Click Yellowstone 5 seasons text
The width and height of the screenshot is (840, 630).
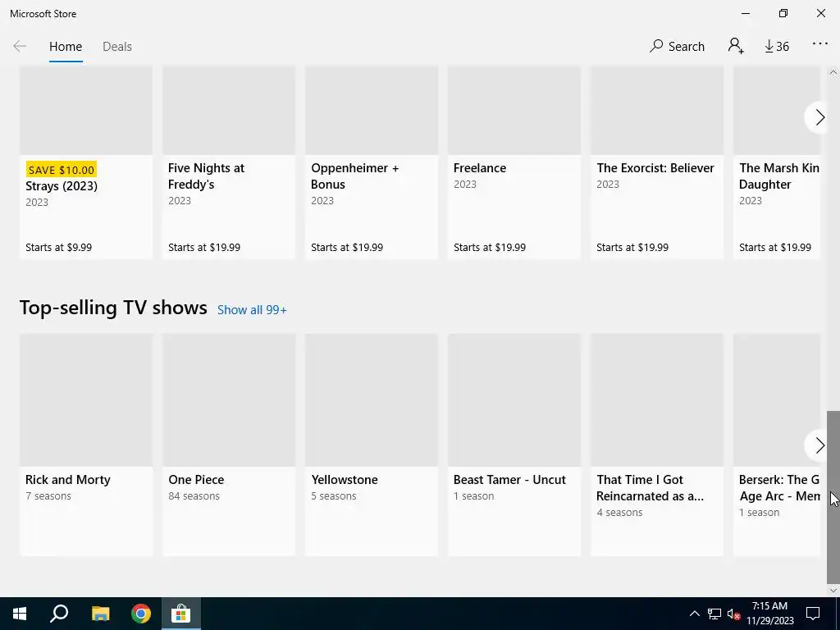333,496
